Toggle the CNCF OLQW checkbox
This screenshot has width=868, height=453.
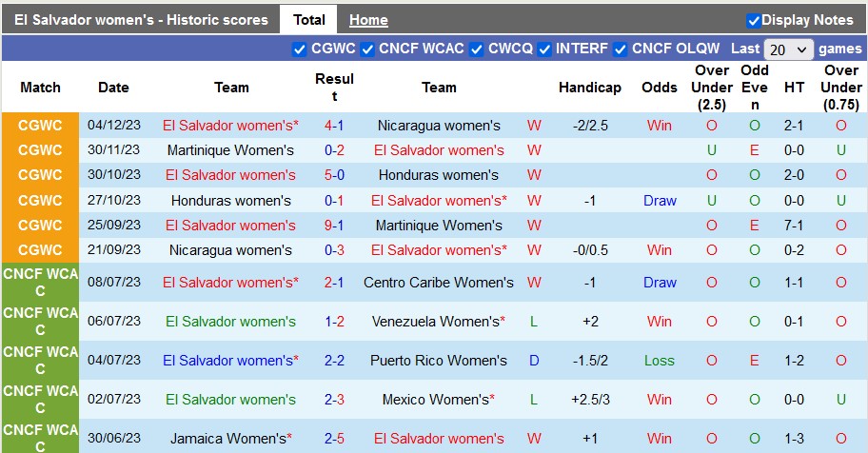pos(621,49)
